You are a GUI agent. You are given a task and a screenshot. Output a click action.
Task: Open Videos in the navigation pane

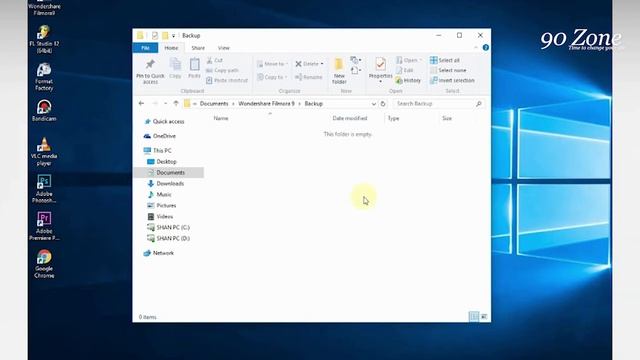[x=160, y=217]
